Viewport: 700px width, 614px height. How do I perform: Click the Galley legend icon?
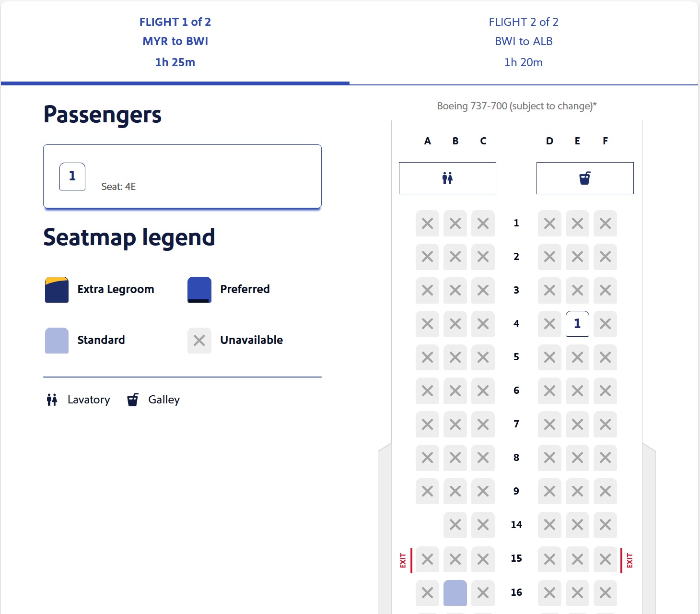coord(133,400)
